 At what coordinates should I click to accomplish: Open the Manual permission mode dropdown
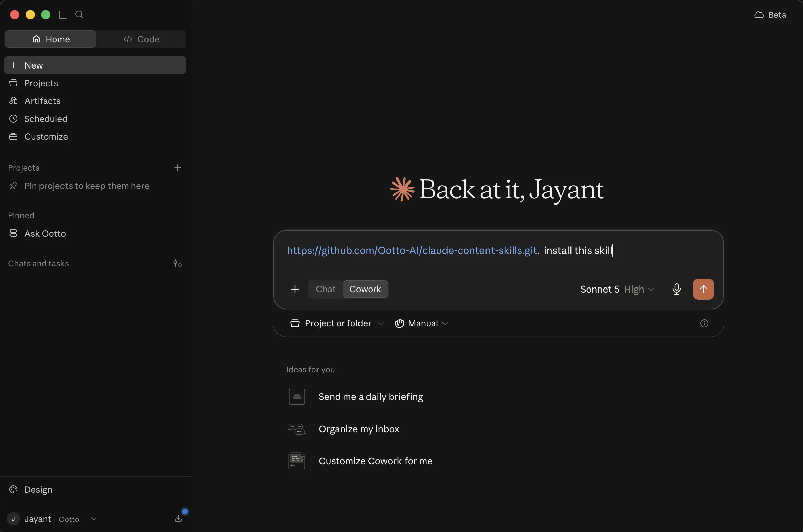point(421,323)
